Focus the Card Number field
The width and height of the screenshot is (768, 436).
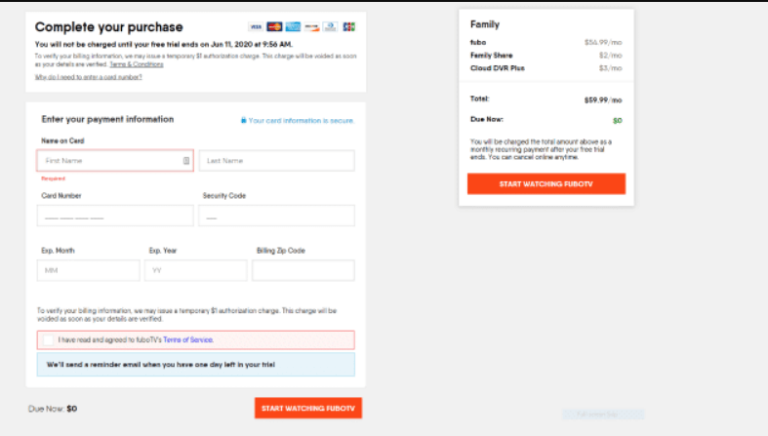(115, 216)
